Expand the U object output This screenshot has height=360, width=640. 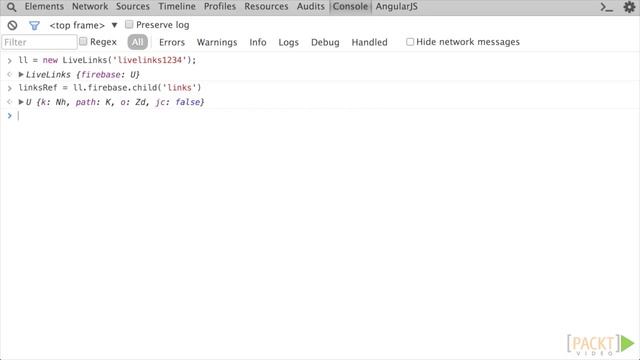[21, 102]
